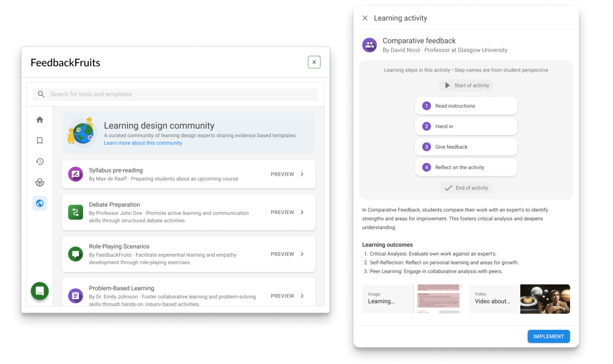Image resolution: width=613 pixels, height=364 pixels.
Task: Preview the Problem-Based Learning template
Action: click(282, 296)
